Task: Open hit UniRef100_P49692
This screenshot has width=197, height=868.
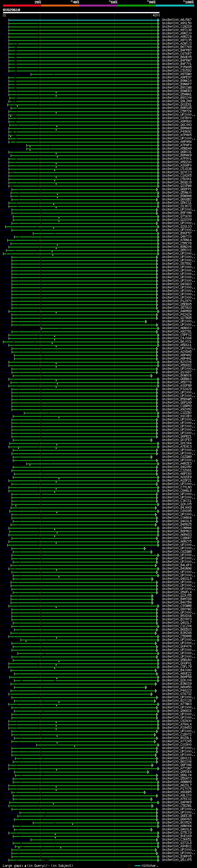Action: (x=177, y=131)
